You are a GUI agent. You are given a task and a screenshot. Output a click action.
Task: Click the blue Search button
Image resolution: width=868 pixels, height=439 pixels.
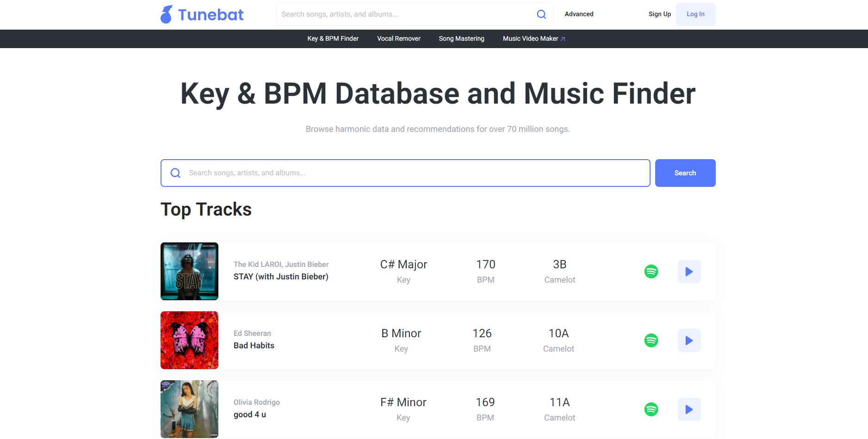[x=685, y=173]
